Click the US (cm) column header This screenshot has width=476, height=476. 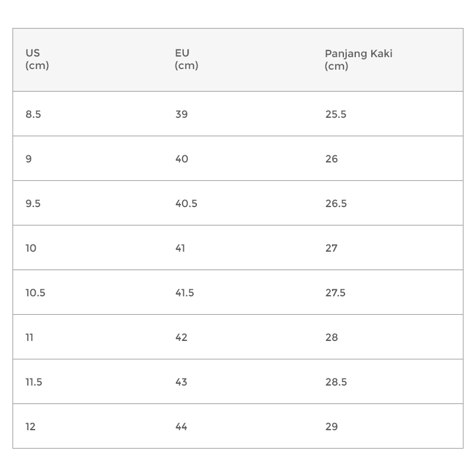[37, 59]
